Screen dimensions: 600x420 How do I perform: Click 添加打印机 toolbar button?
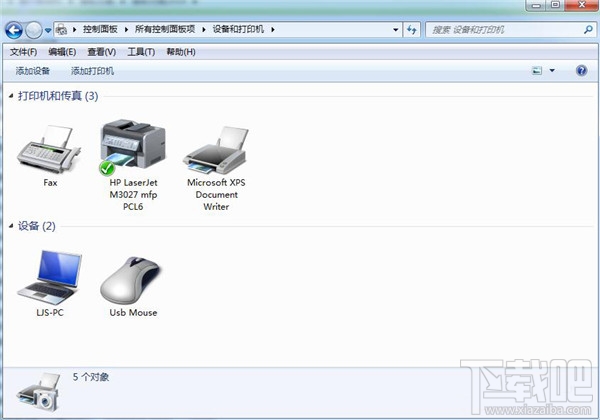click(93, 71)
